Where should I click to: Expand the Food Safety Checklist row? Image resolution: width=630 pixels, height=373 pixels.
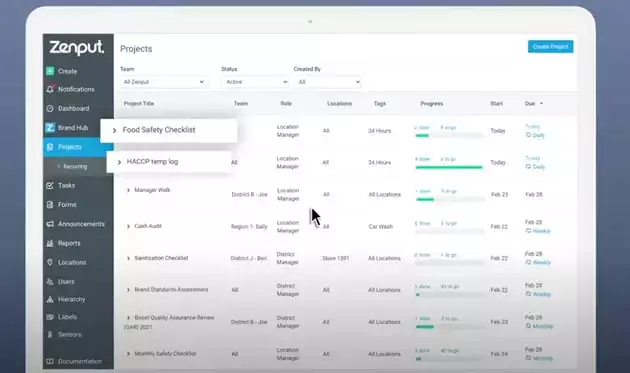tap(114, 130)
